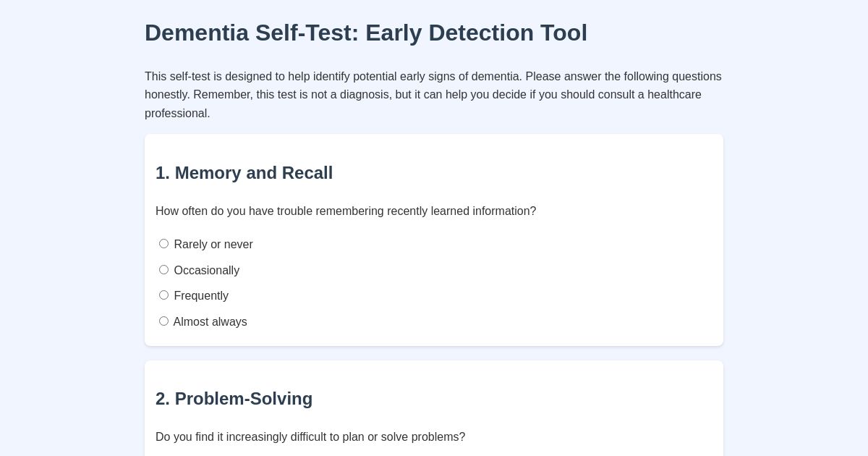Viewport: 868px width, 456px height.
Task: Click the memory recall question text
Action: click(346, 211)
